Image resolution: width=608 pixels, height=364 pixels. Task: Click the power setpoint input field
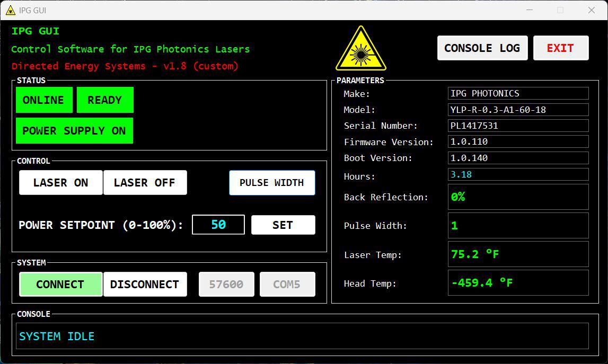coord(218,225)
